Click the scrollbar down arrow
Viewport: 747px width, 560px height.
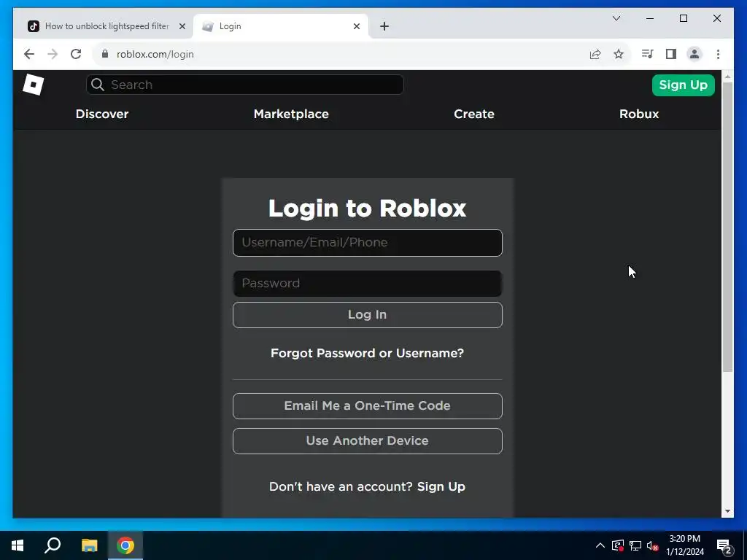click(727, 511)
